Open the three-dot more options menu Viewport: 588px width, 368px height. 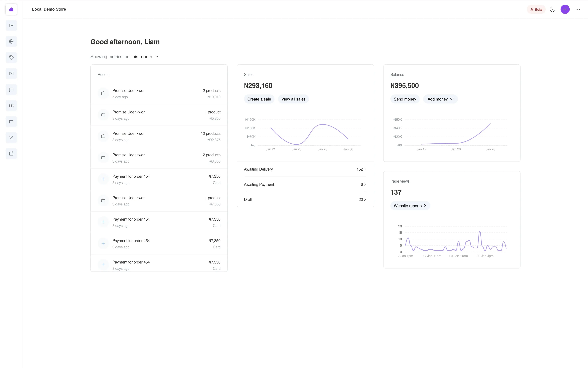point(578,9)
